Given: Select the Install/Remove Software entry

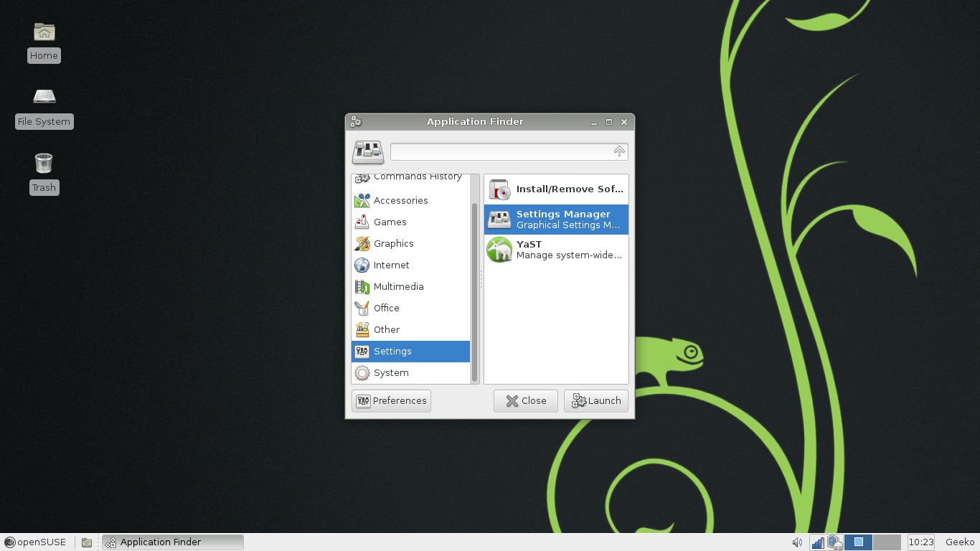Looking at the screenshot, I should click(556, 189).
